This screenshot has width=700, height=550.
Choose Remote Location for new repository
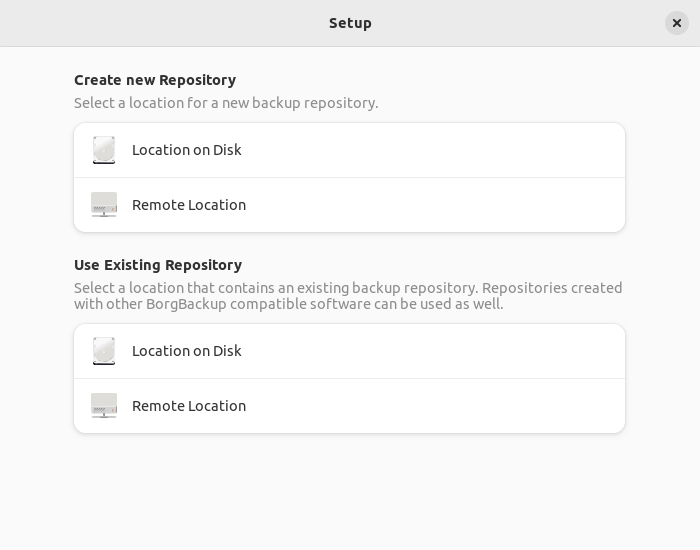(x=349, y=205)
